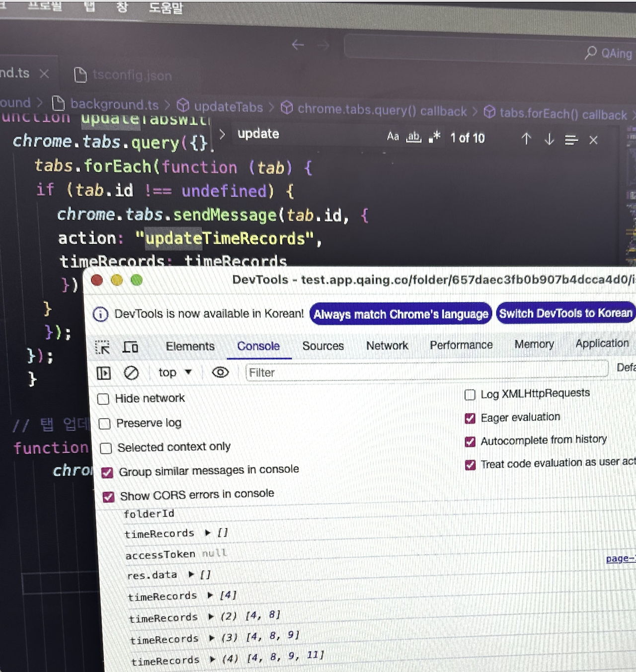Click the editor minimap scrollbar
Viewport: 636px width, 672px height.
tap(631, 194)
